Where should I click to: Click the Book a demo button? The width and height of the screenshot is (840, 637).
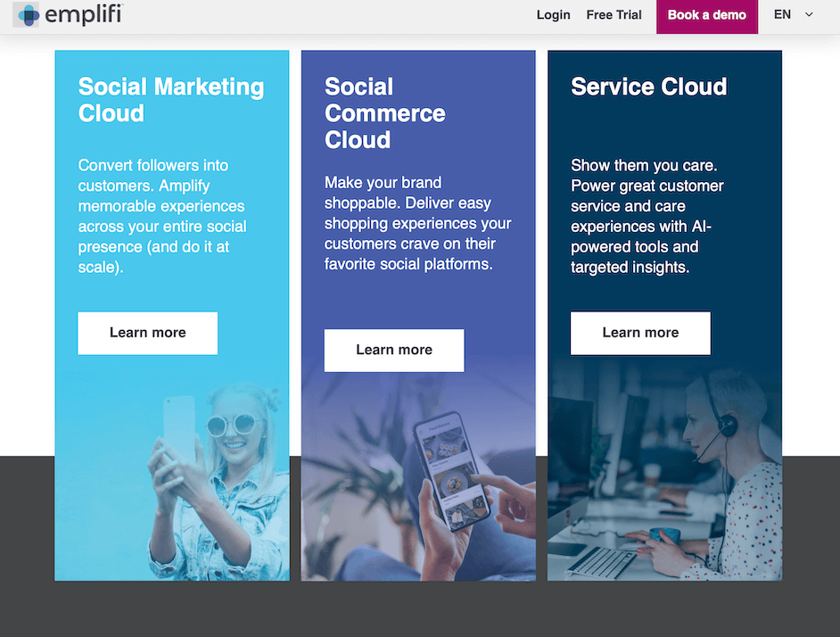(706, 15)
